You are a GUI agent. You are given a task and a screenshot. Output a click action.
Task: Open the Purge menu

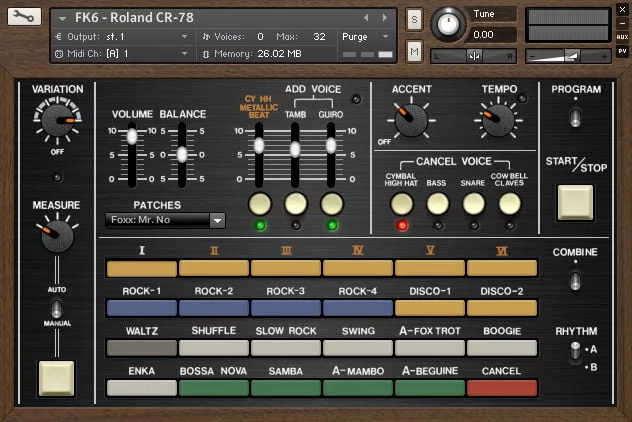tap(366, 37)
